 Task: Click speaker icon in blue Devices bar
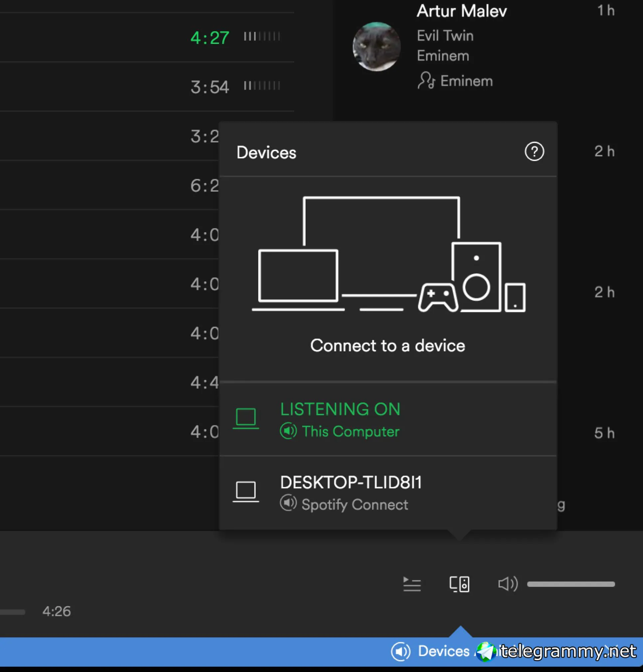pos(400,651)
